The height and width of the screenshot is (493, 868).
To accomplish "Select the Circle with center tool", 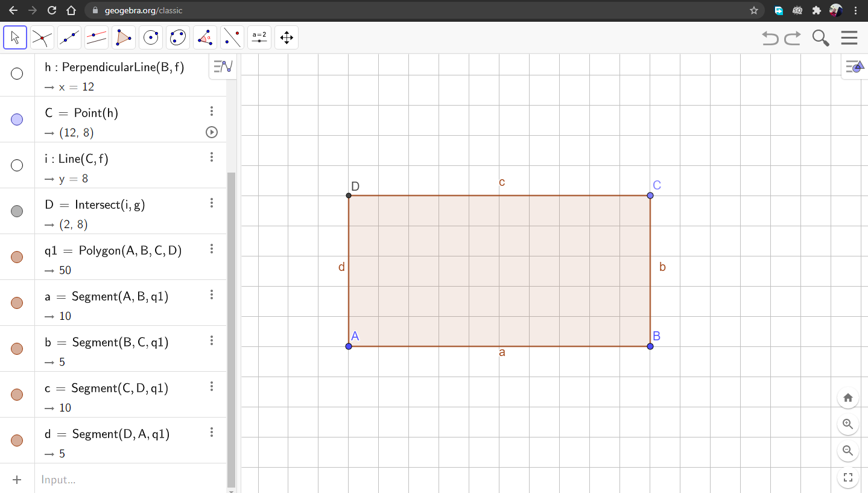I will 151,37.
